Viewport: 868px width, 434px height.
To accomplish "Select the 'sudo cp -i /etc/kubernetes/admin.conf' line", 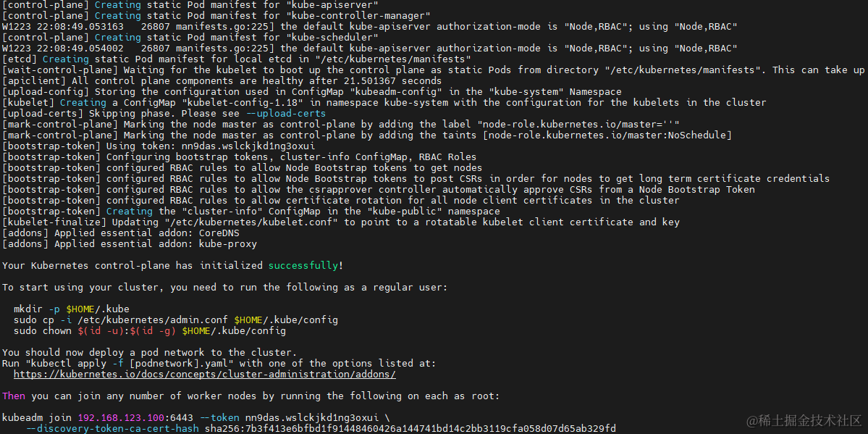I will (175, 320).
